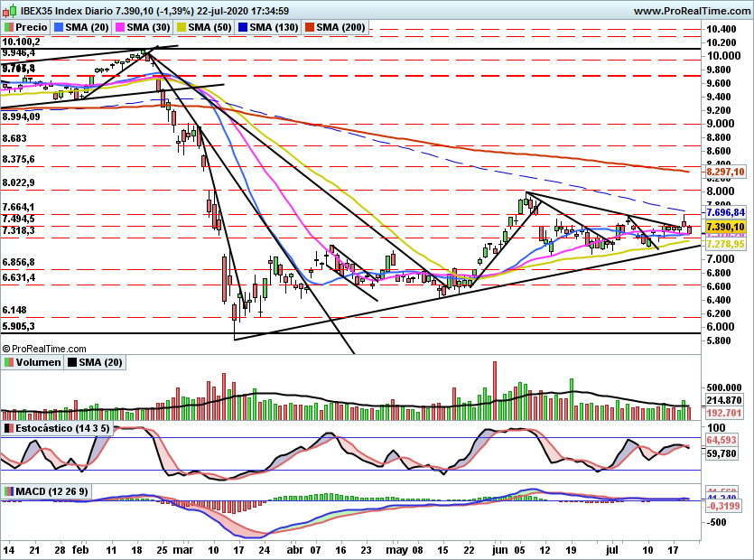Click the 7.664,1 level label
Screen dimensions: 754x560
(x=18, y=208)
